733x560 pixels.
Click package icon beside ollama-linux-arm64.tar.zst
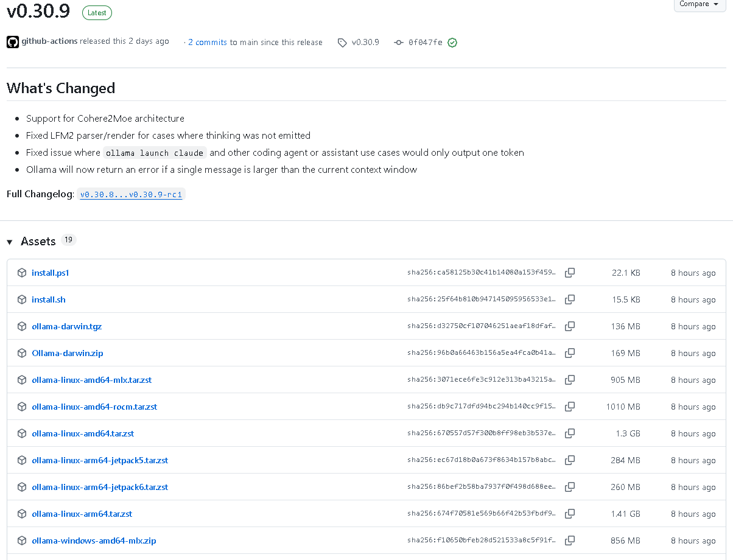click(22, 514)
